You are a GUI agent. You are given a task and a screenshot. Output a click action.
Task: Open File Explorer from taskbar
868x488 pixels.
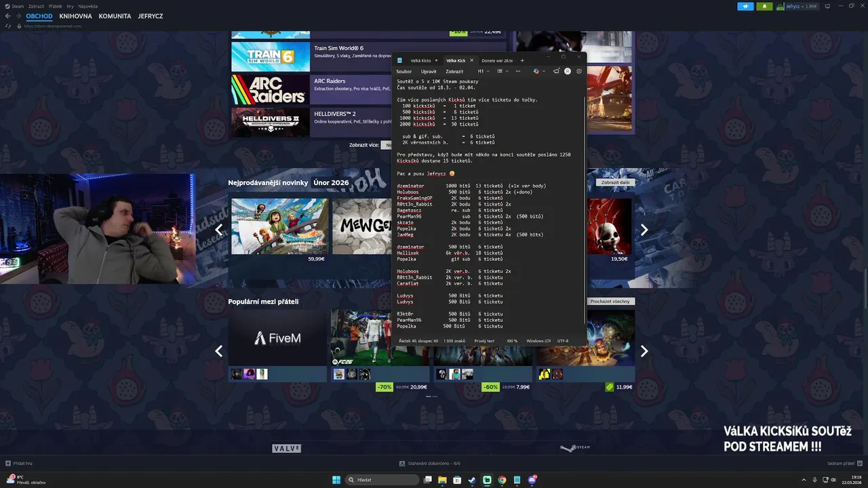(x=442, y=480)
